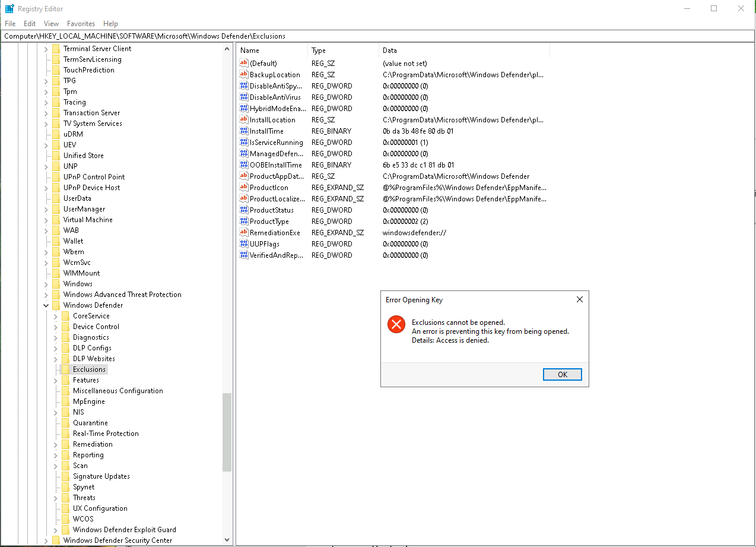Expand the Virtual Machine key
The image size is (756, 547).
pos(46,220)
